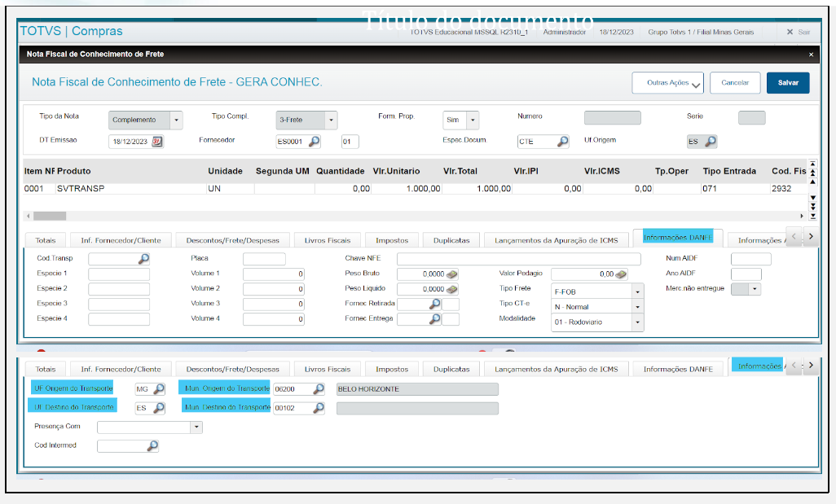Select highlighted Informações DANFE tab
The height and width of the screenshot is (504, 836).
coord(678,238)
